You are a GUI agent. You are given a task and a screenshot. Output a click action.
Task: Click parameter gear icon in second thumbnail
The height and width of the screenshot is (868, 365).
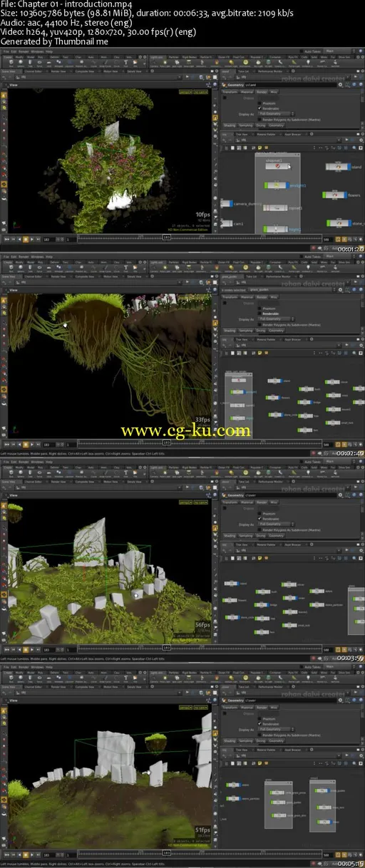(341, 290)
